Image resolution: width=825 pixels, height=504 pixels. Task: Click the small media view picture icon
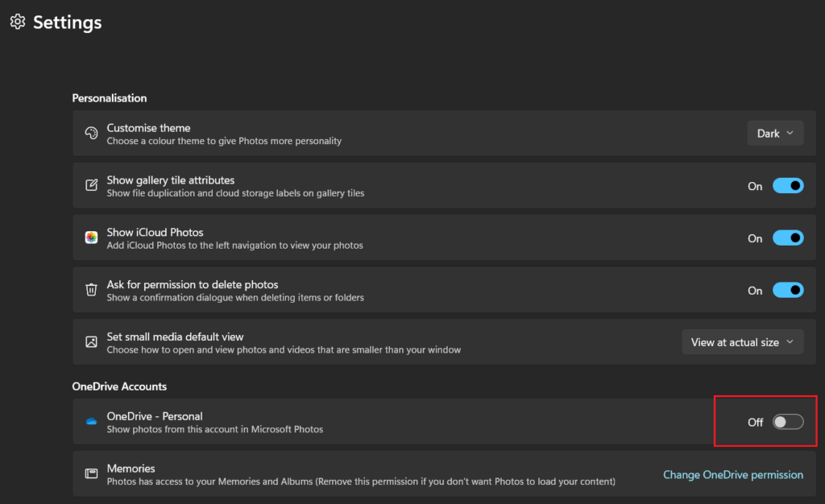tap(91, 341)
